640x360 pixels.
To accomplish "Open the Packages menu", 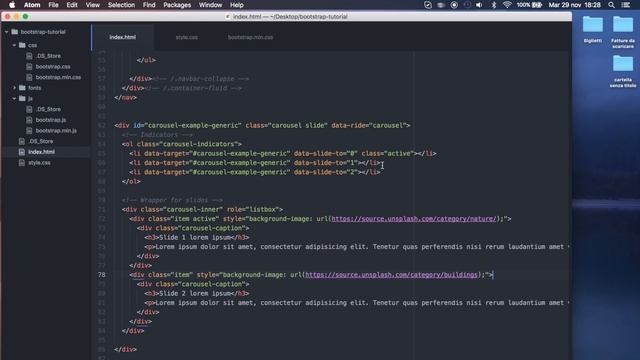I will pos(177,5).
